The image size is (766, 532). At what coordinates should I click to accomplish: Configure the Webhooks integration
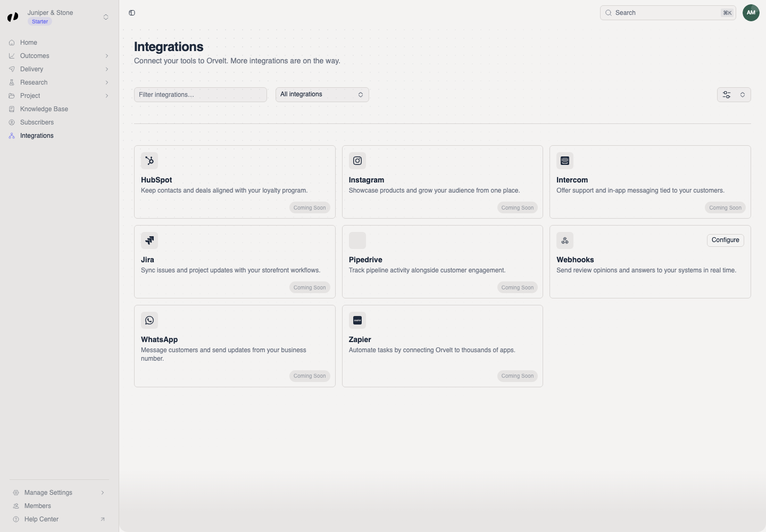[726, 240]
